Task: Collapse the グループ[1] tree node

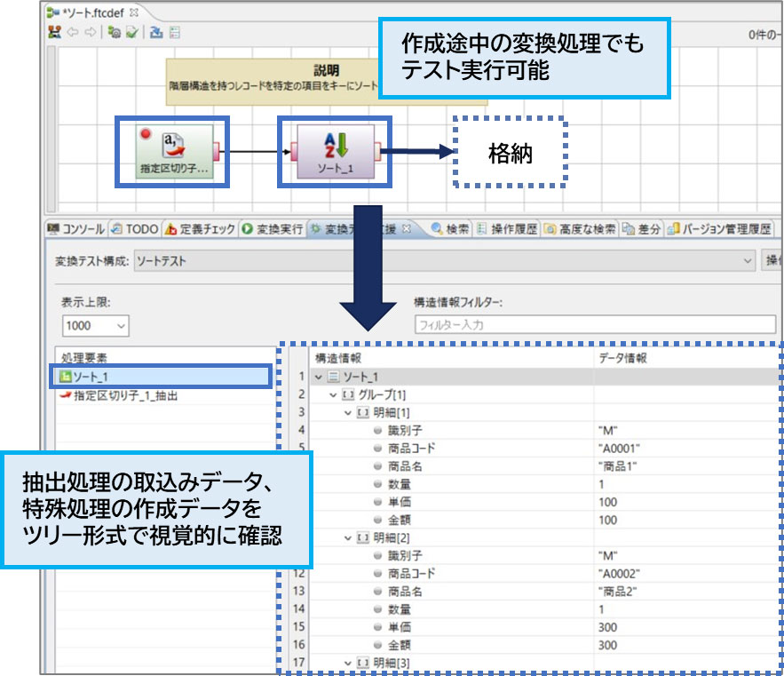Action: (x=333, y=394)
